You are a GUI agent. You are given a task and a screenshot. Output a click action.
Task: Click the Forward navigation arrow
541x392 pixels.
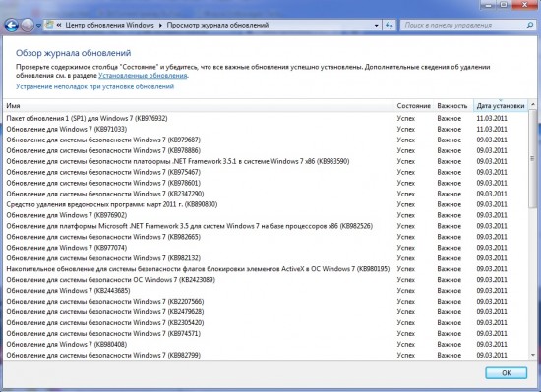tap(28, 26)
